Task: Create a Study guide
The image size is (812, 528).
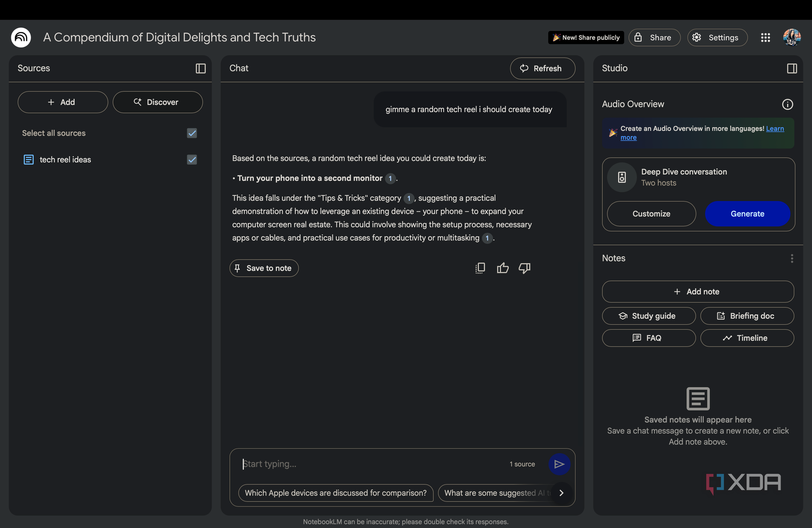Action: point(649,316)
